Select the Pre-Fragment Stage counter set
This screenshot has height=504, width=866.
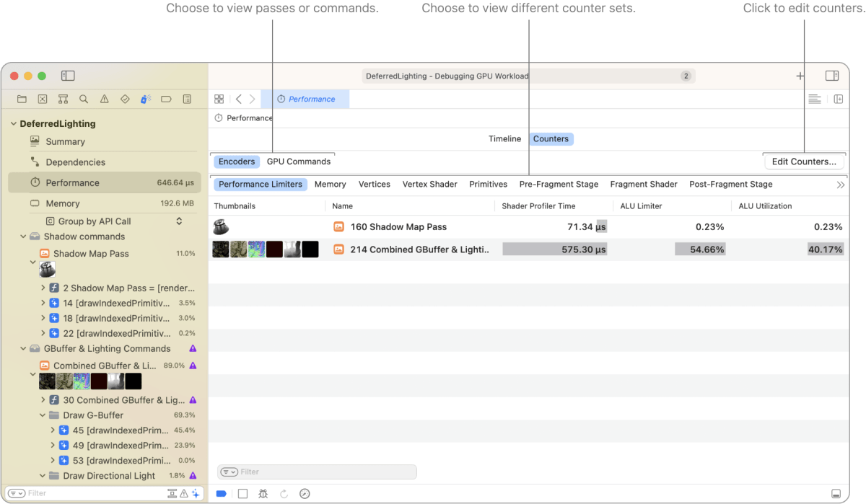(x=559, y=185)
